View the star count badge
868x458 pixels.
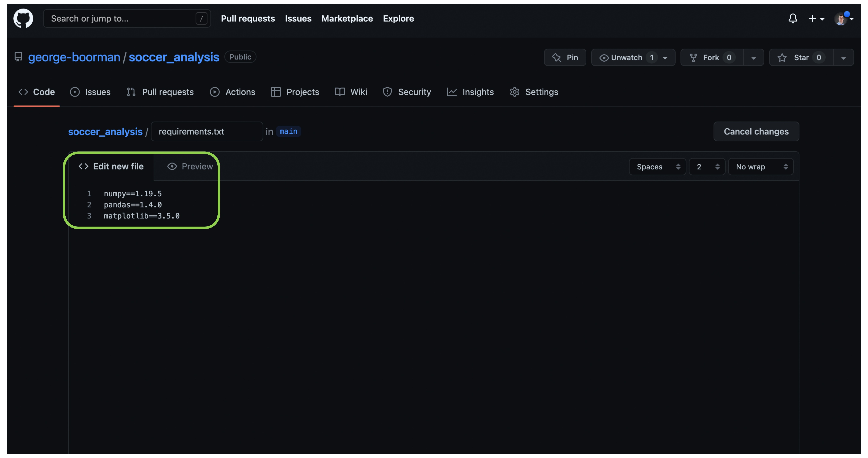click(818, 57)
